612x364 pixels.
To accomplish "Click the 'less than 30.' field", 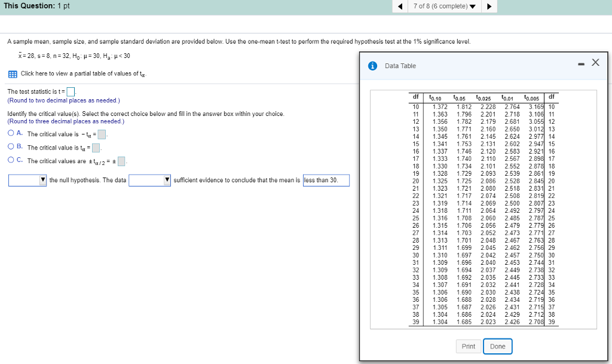I will pyautogui.click(x=326, y=181).
